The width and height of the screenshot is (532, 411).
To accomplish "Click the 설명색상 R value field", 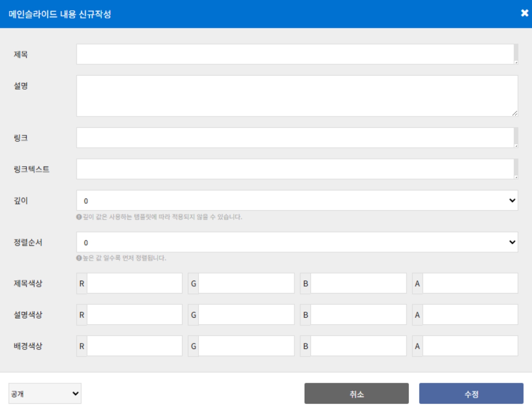I will click(x=134, y=315).
